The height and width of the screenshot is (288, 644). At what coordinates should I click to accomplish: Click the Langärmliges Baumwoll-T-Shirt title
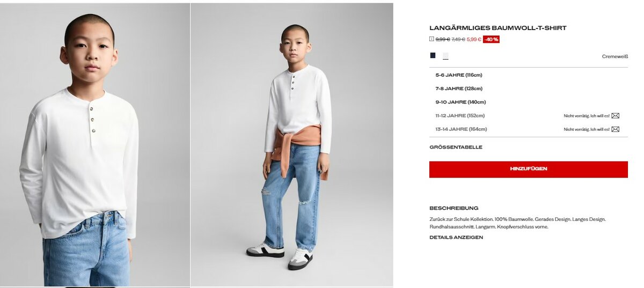[498, 28]
